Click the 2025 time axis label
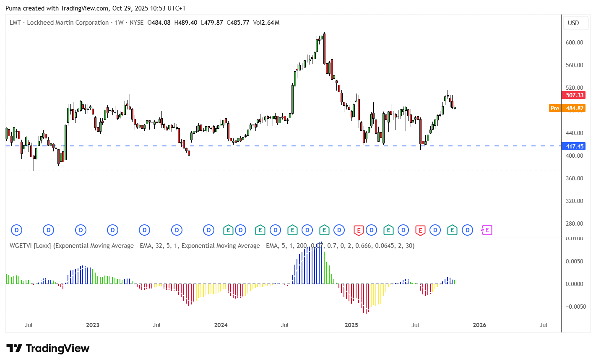Screen dimensions: 596x364 pyautogui.click(x=351, y=325)
